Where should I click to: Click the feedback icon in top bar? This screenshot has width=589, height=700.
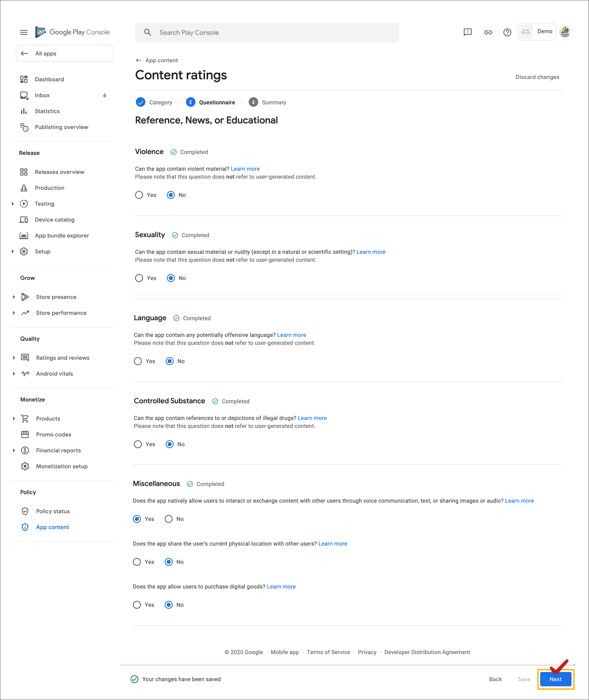click(x=468, y=32)
